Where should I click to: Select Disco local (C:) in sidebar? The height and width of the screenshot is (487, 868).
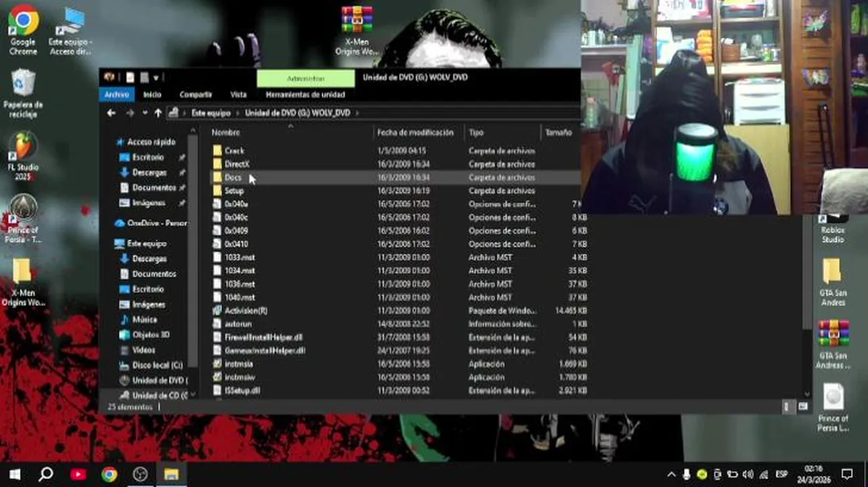(x=157, y=365)
